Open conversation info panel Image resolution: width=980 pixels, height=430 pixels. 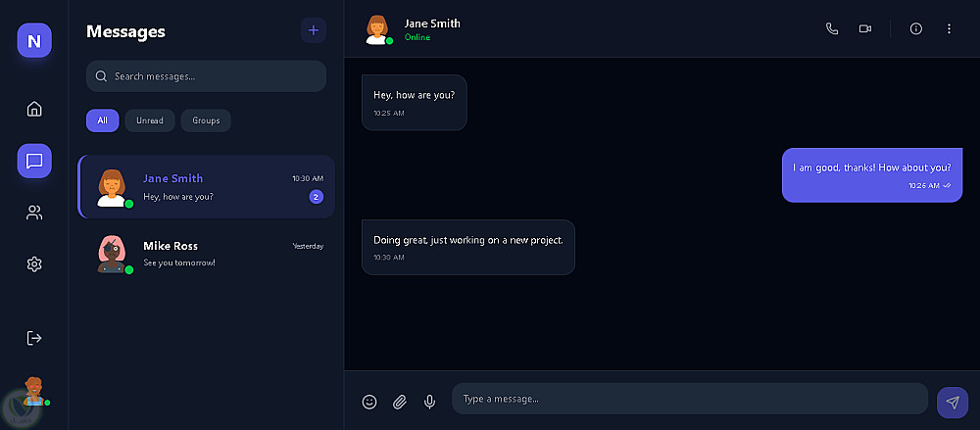point(916,28)
